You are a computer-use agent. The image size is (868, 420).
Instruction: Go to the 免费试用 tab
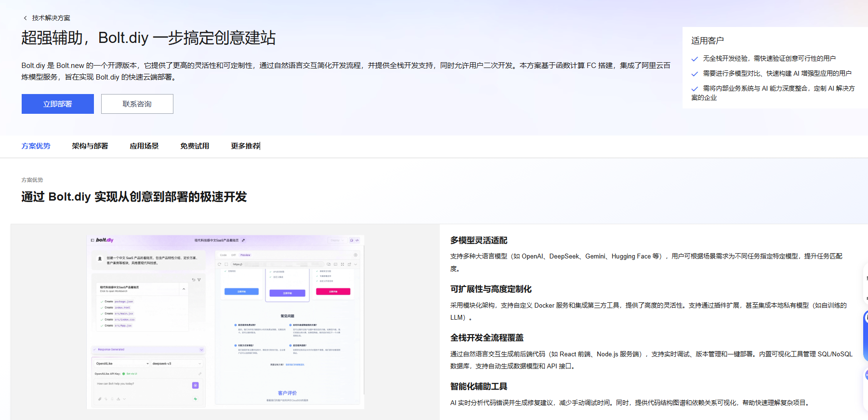click(x=195, y=146)
